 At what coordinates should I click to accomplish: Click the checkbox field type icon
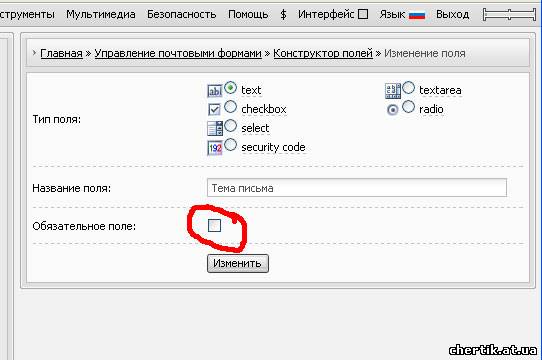tap(214, 110)
